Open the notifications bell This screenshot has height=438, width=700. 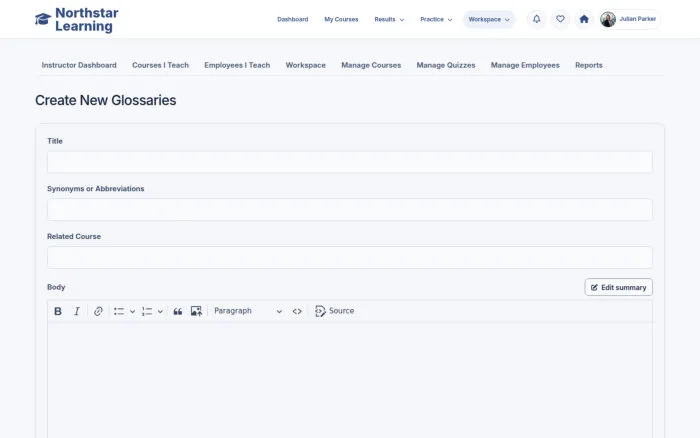tap(537, 19)
